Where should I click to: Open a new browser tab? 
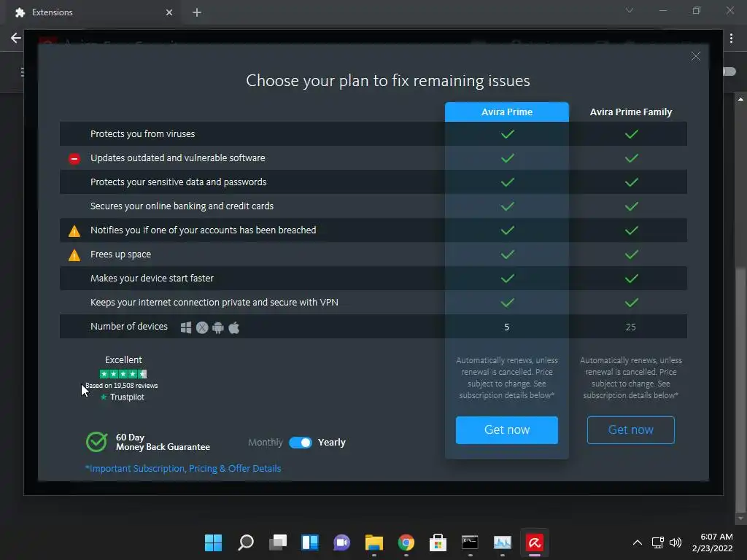click(x=197, y=12)
